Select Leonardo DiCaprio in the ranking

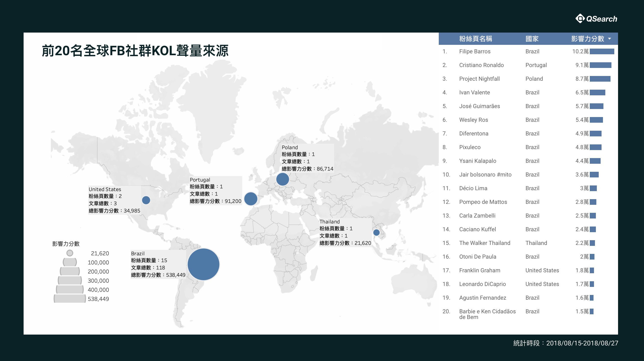[x=482, y=284]
